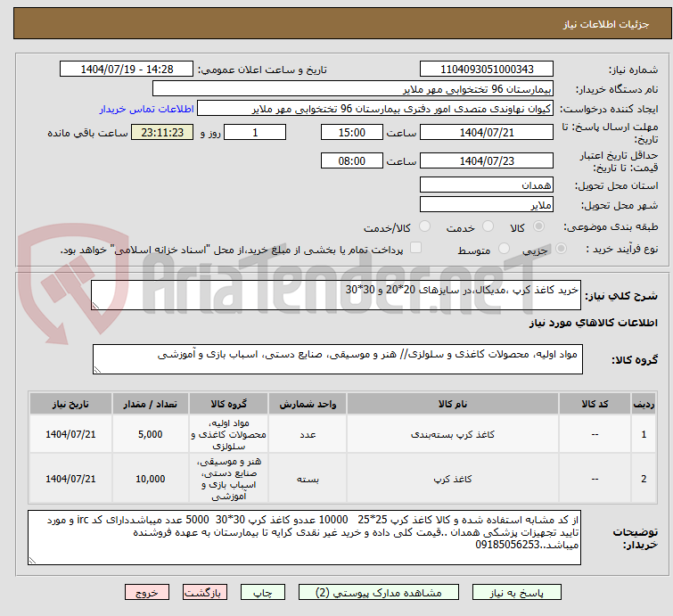Click resize handle of general description box
Image resolution: width=673 pixels, height=616 pixels.
pos(95,306)
